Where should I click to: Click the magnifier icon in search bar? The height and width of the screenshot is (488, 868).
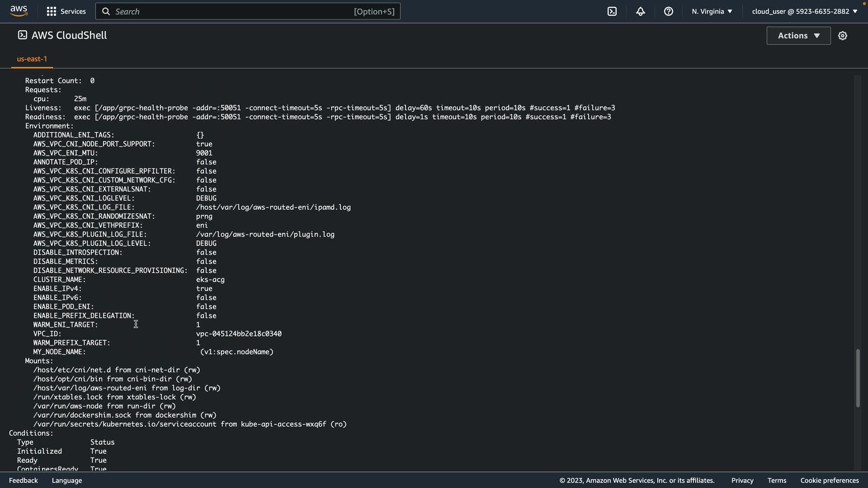[106, 11]
